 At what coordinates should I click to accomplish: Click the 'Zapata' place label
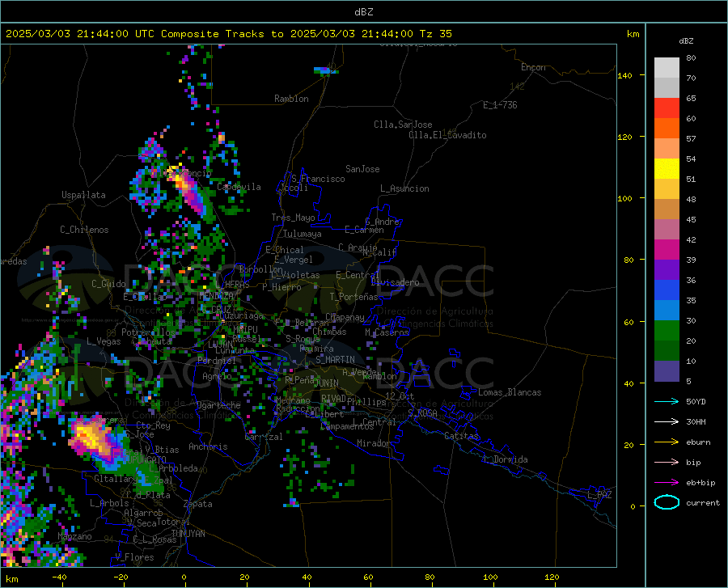click(198, 504)
